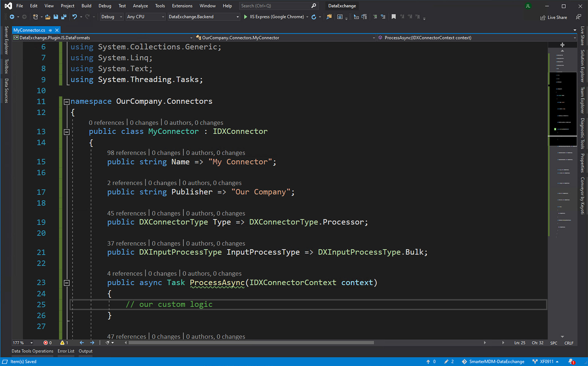The width and height of the screenshot is (588, 366).
Task: Click the Navigate Backward toolbar icon
Action: pos(12,17)
